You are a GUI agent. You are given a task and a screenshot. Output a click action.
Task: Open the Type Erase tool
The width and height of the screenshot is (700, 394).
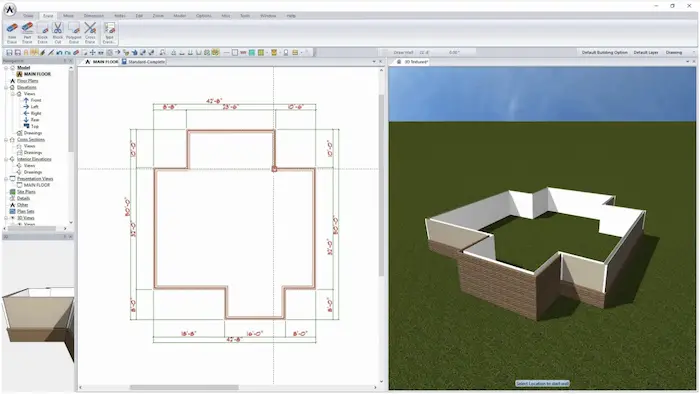click(109, 33)
